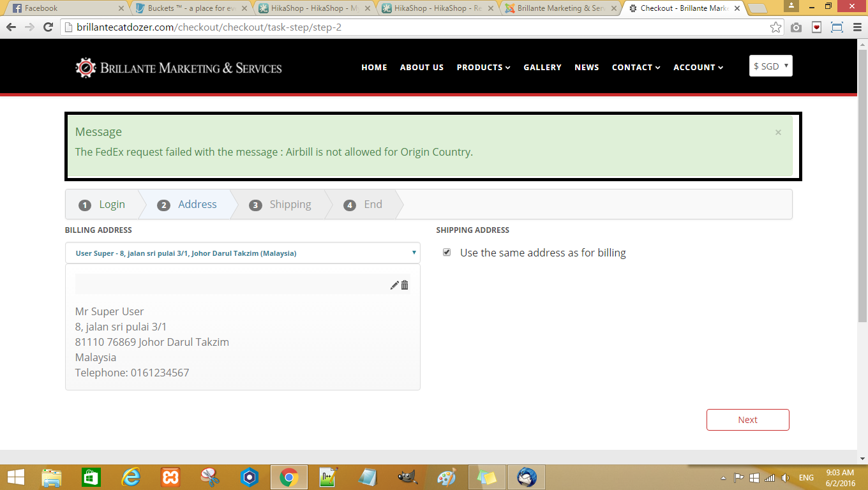This screenshot has height=490, width=868.
Task: Click the Chrome icon in the taskbar
Action: 289,477
